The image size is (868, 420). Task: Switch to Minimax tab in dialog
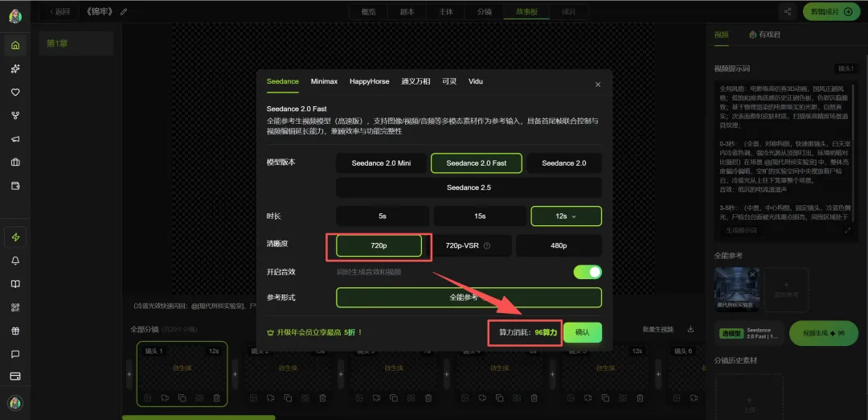coord(324,81)
